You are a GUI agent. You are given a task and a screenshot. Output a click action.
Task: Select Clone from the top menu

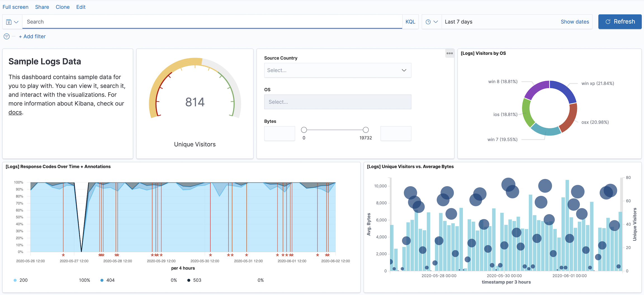[62, 7]
